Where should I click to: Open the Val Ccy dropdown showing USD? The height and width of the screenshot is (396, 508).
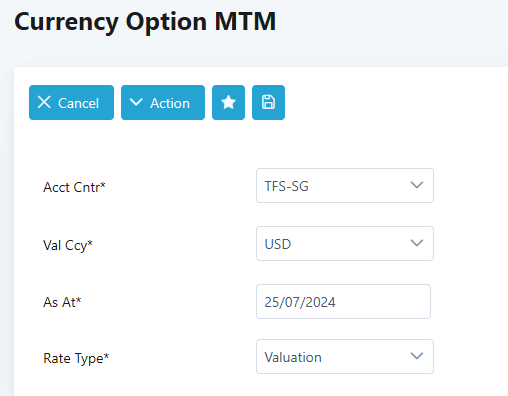pos(345,244)
